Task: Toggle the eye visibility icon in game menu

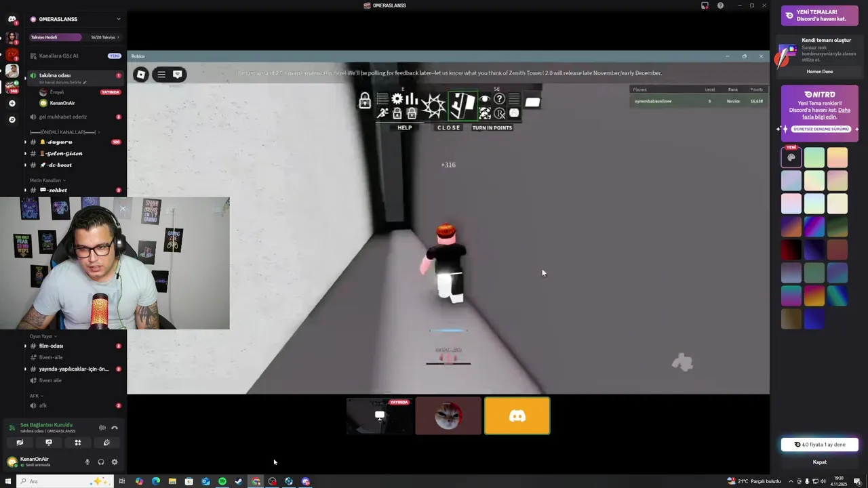Action: click(x=485, y=99)
